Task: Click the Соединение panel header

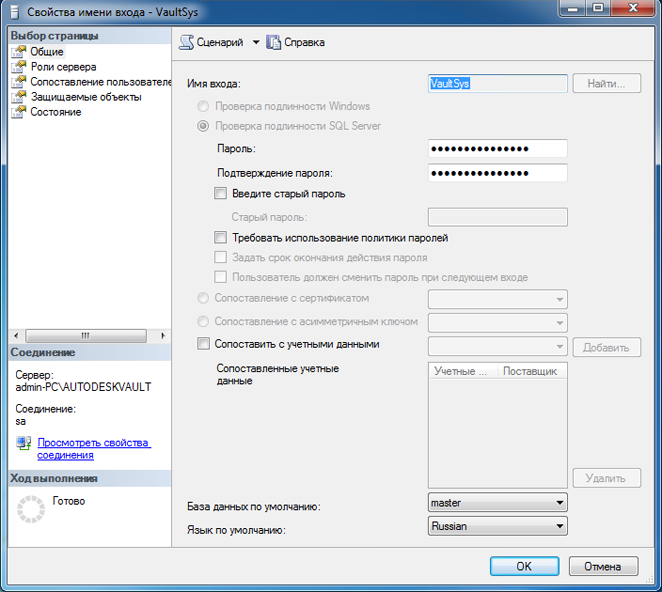Action: [x=90, y=352]
